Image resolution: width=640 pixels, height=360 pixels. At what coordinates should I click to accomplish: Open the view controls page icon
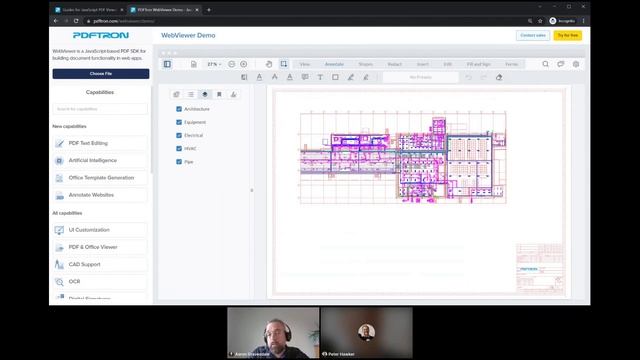point(194,64)
